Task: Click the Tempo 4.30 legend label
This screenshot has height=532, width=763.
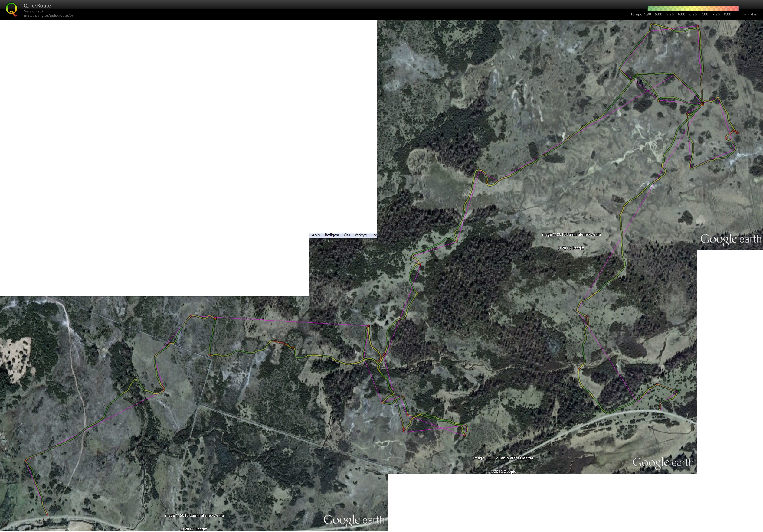Action: (641, 14)
